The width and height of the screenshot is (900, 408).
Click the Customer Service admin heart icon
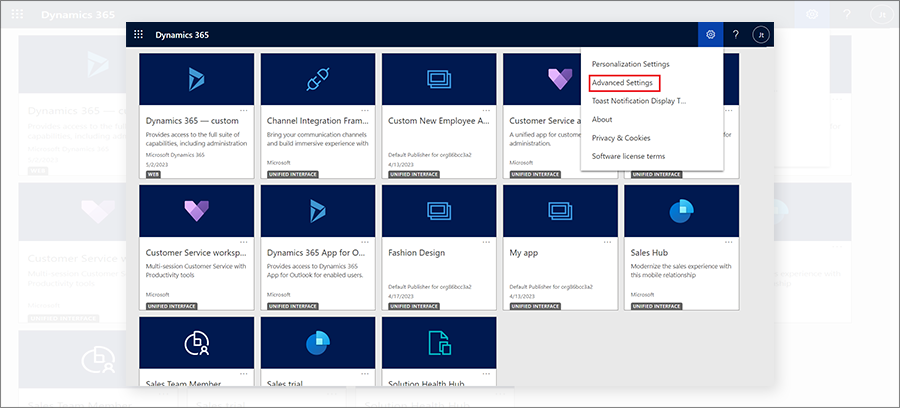[560, 79]
